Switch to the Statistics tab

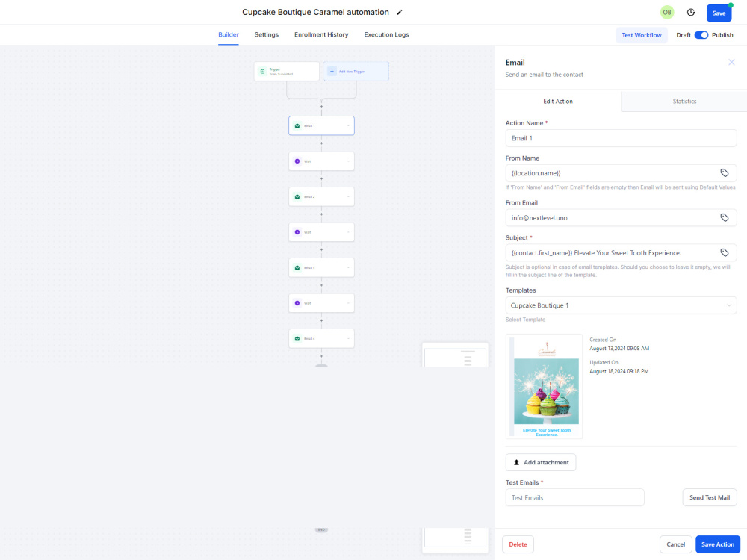point(684,101)
